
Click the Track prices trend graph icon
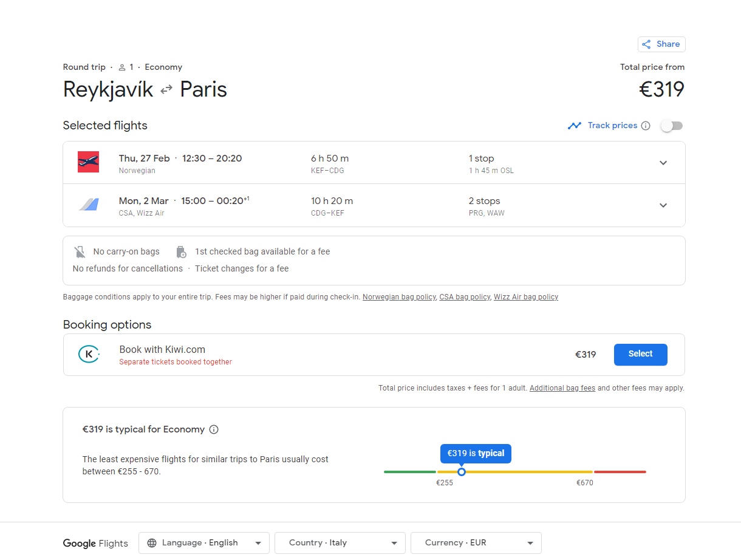[575, 126]
